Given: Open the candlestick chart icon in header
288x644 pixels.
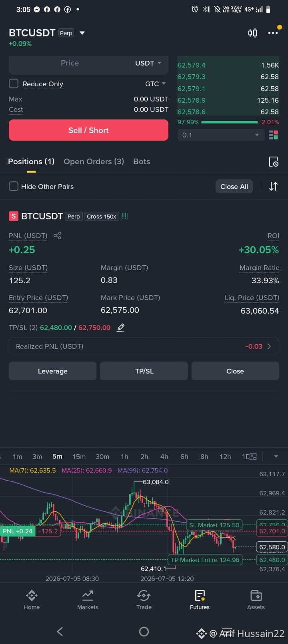Looking at the screenshot, I should point(252,33).
